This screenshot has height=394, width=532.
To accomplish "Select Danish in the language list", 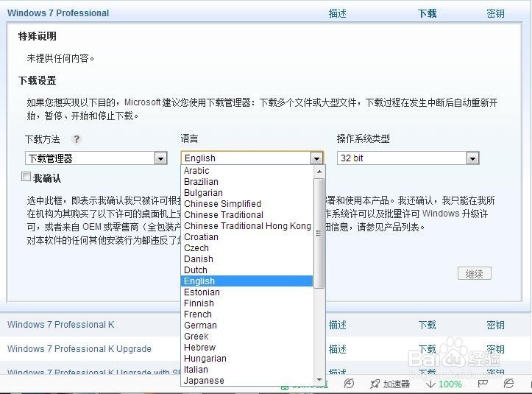I will click(247, 258).
